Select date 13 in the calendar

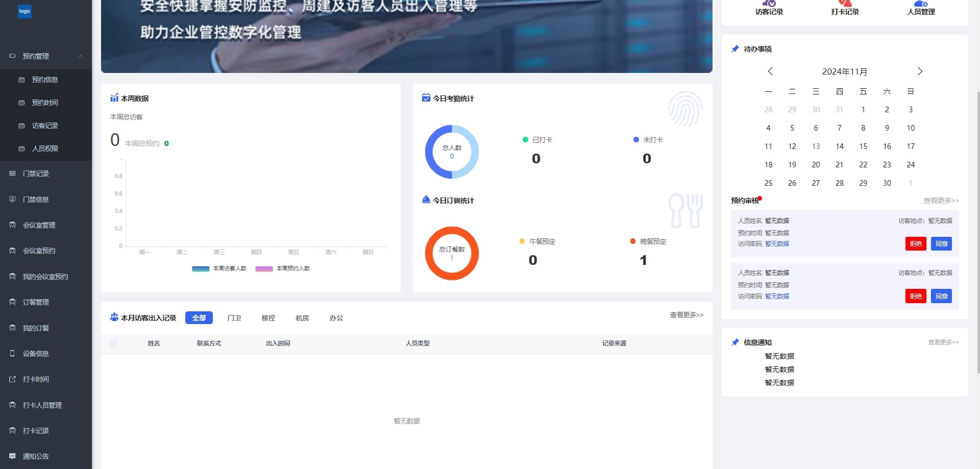816,146
